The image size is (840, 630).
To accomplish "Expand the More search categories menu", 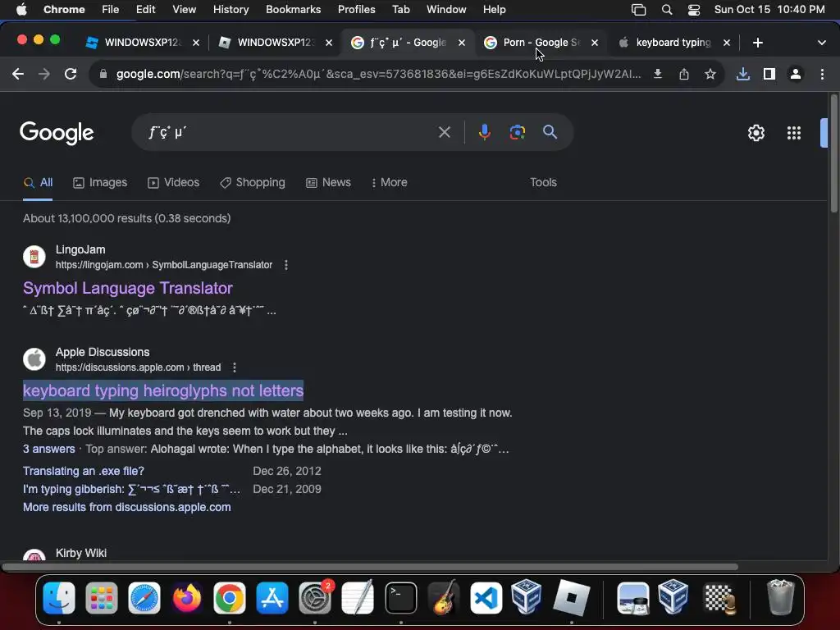I will tap(389, 183).
